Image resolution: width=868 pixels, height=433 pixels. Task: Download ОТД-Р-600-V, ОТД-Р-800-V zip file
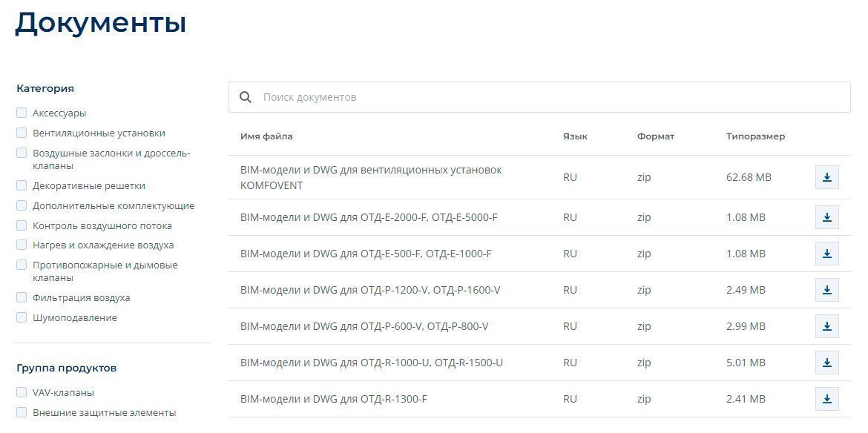[826, 326]
